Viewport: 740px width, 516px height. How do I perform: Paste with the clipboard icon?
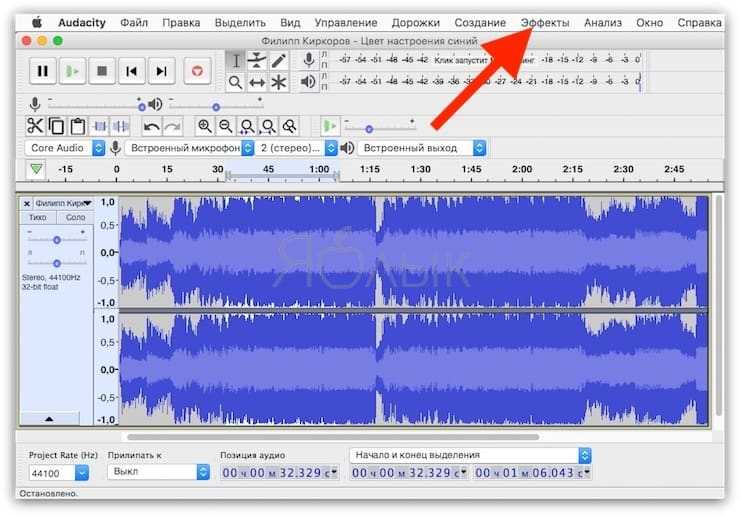pos(77,126)
